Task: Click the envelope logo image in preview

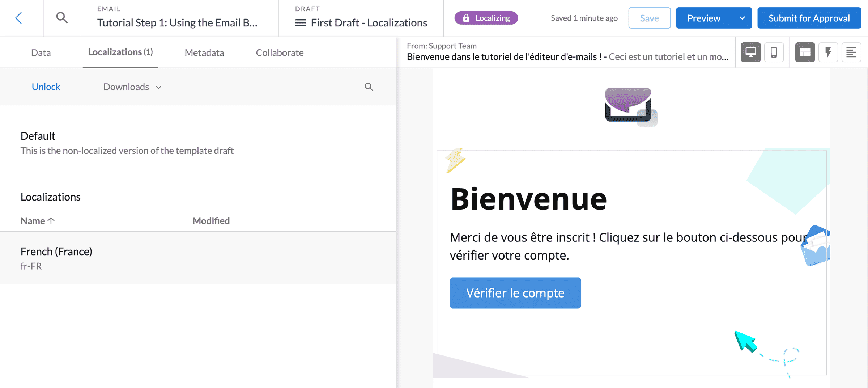Action: (x=631, y=107)
